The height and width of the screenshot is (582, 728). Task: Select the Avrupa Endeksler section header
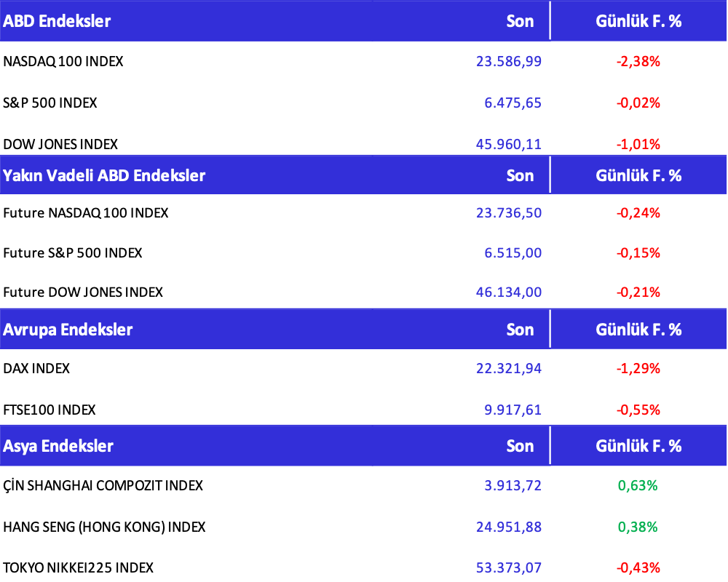[x=68, y=330]
